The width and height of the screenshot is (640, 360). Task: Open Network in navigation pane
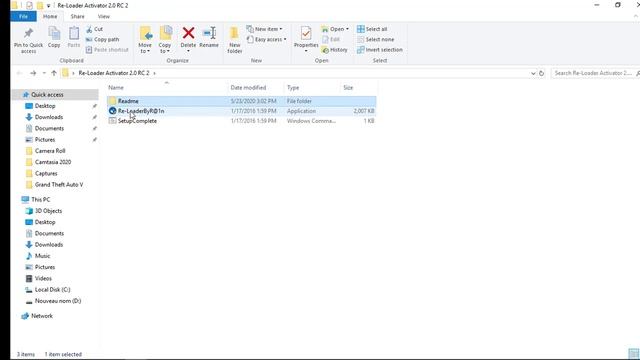pos(42,316)
